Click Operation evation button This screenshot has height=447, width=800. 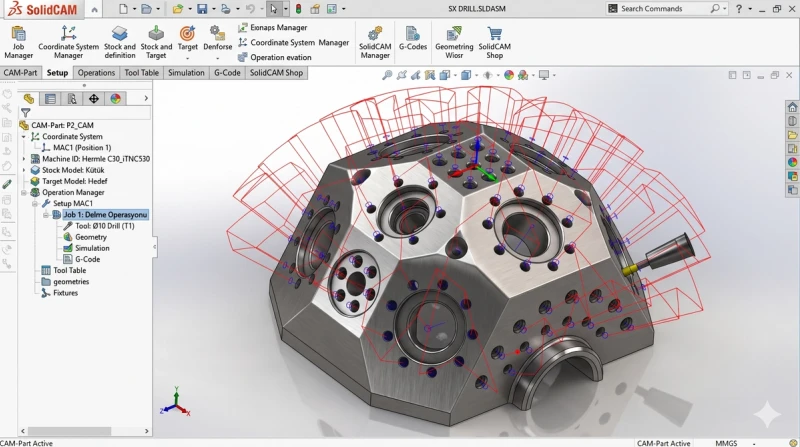click(274, 57)
